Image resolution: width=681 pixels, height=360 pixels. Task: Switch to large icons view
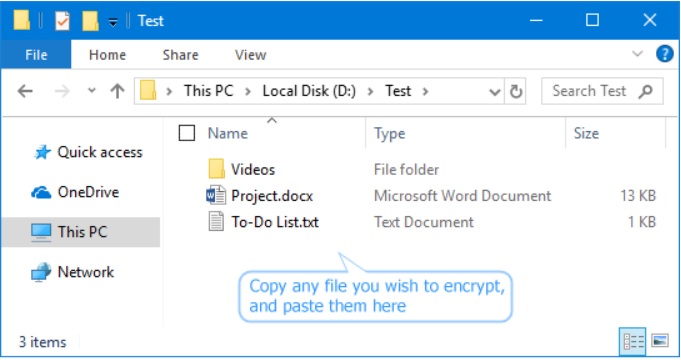(659, 341)
